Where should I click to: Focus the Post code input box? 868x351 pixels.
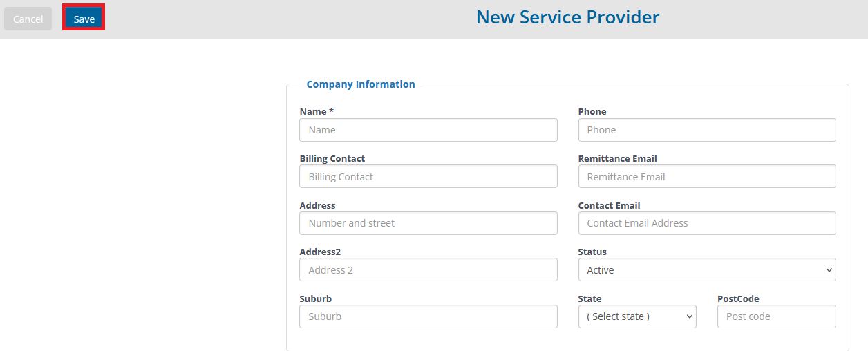coord(777,316)
